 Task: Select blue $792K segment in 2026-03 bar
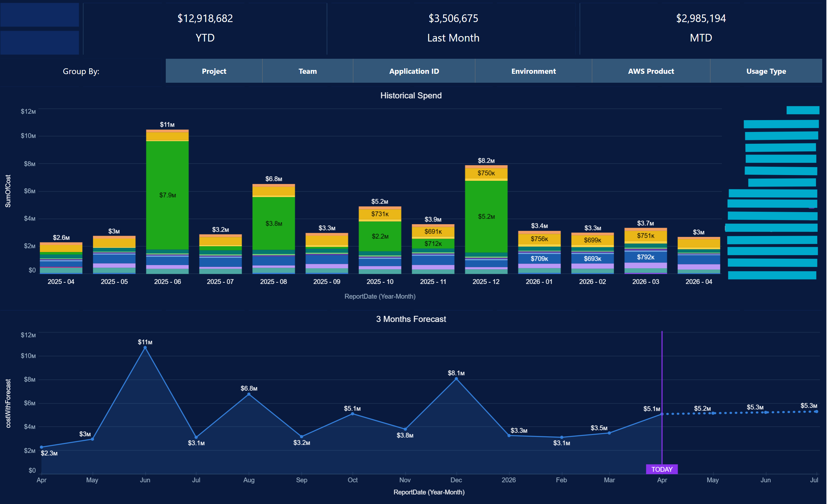point(646,257)
